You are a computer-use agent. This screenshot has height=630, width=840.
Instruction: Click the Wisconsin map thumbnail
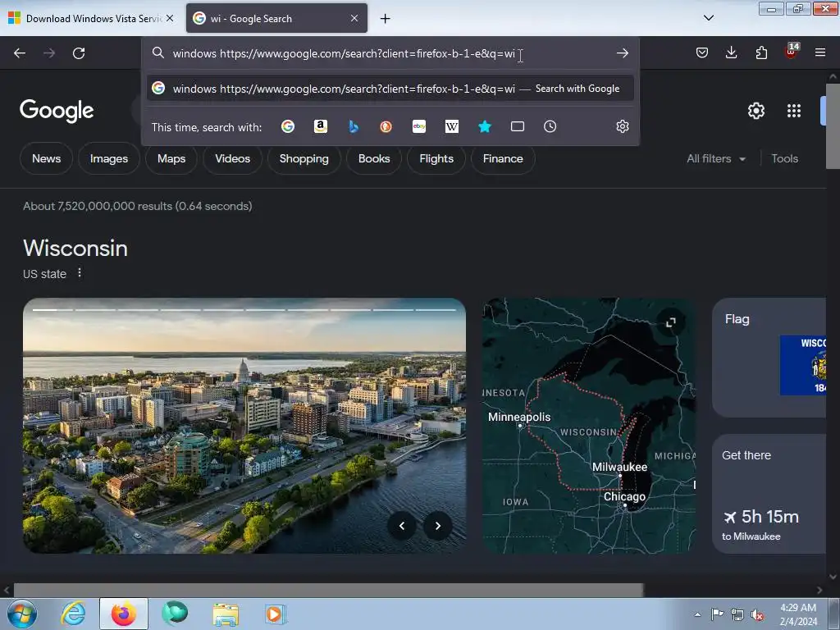pyautogui.click(x=589, y=426)
